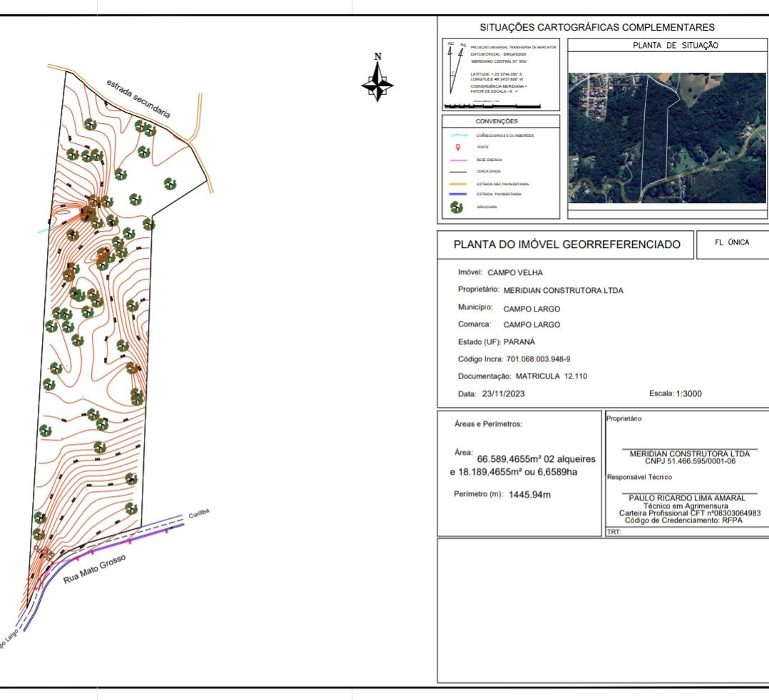Screen dimensions: 769x700
Task: Click the Araucaria tree symbol in the legend
Action: [x=457, y=207]
